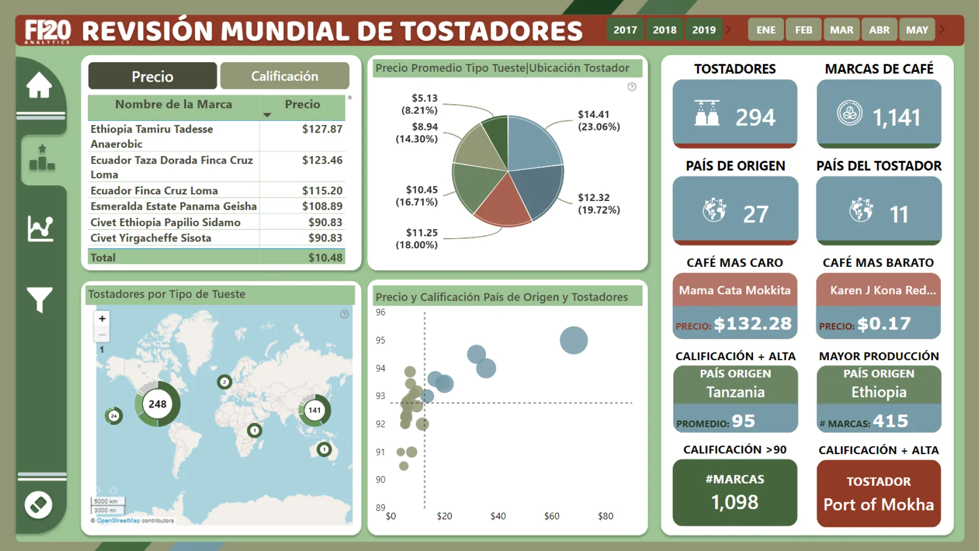Select the 2 cluster marker over Europe

224,382
